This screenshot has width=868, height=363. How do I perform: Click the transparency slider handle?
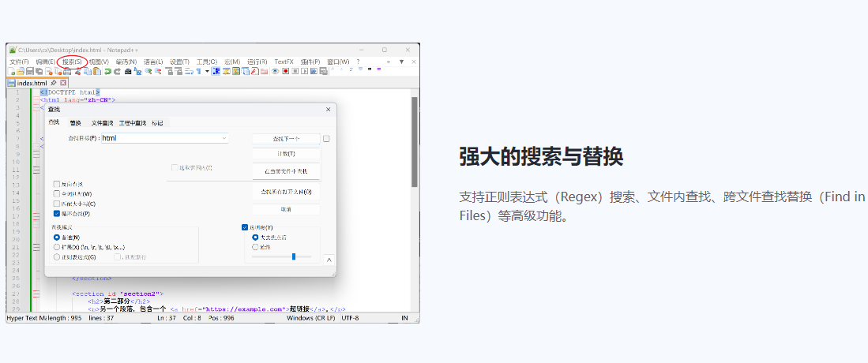(x=293, y=256)
